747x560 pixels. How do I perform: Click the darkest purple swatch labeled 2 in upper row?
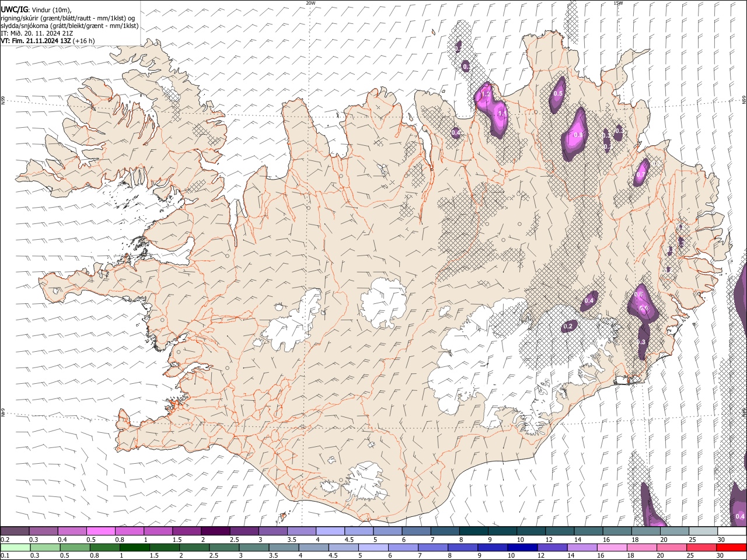(215, 531)
